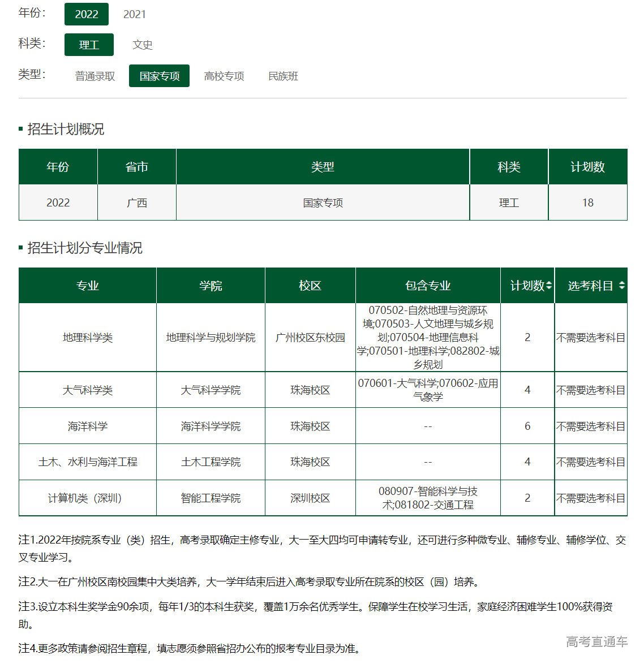The image size is (644, 664).
Task: Open the 高校专项 tab
Action: pyautogui.click(x=224, y=76)
